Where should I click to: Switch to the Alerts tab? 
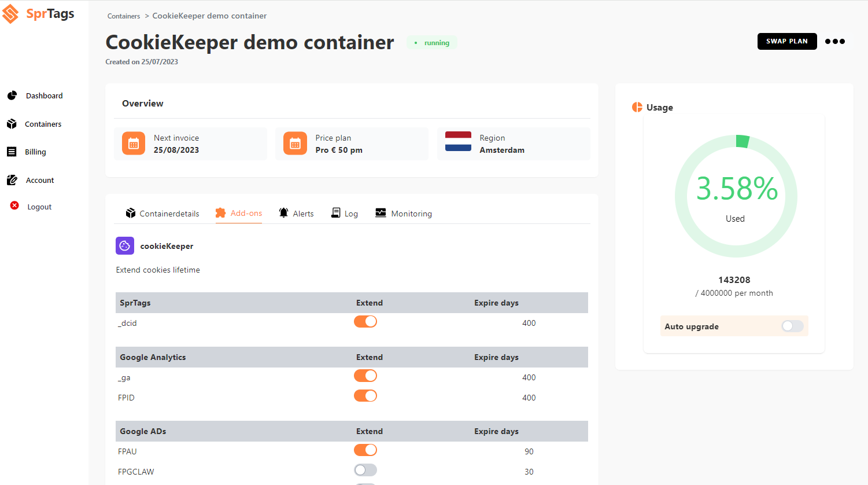click(296, 213)
